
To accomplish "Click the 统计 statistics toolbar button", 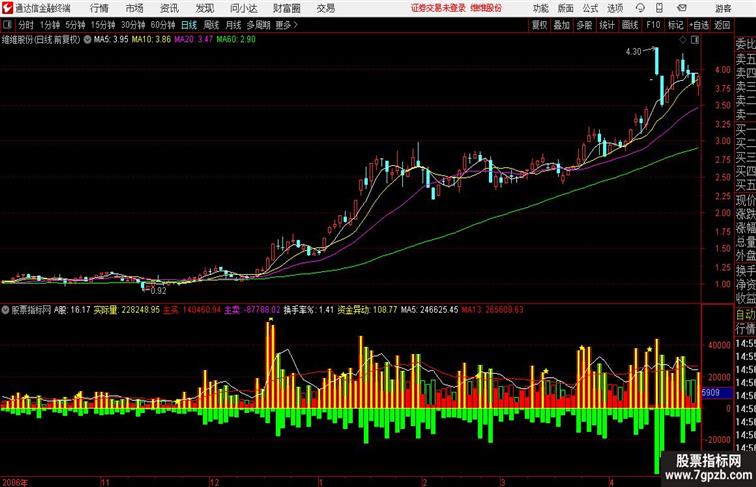I will [x=607, y=25].
